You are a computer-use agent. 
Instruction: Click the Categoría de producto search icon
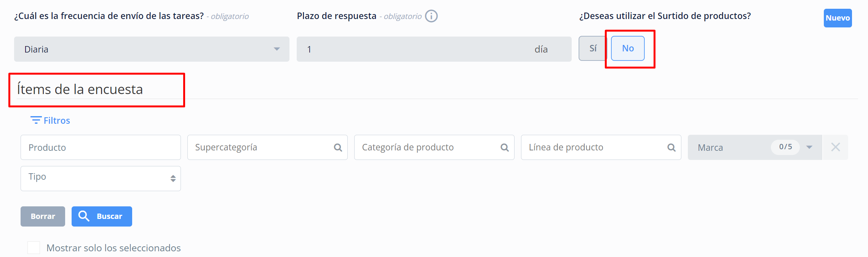[505, 147]
